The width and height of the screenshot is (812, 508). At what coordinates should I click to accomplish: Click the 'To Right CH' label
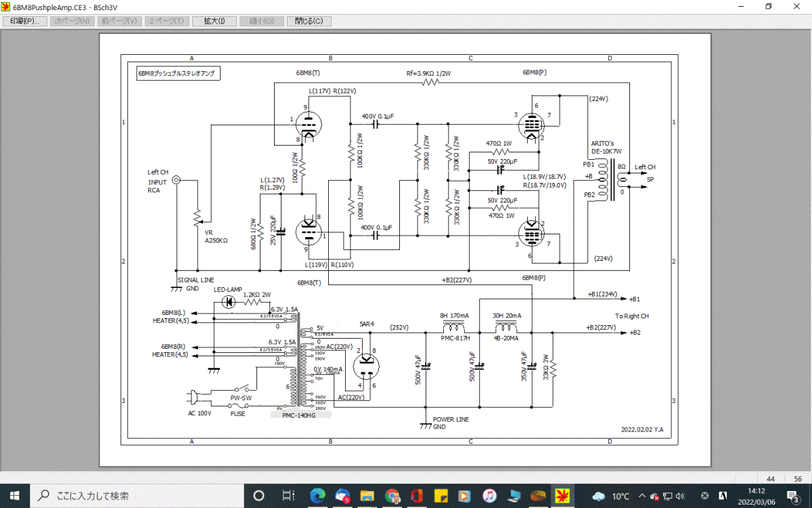[x=631, y=316]
